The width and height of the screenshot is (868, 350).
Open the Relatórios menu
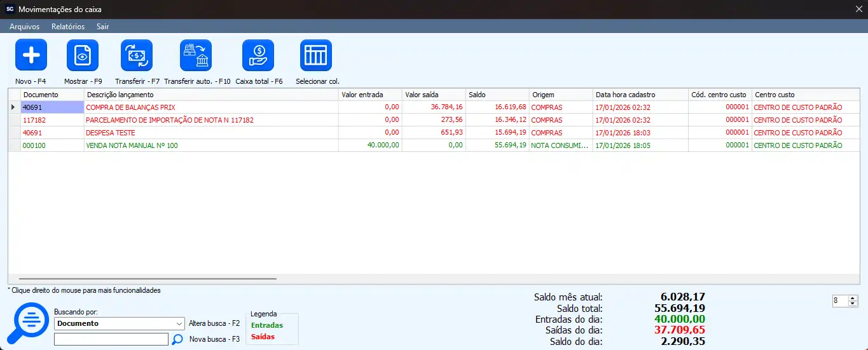click(x=68, y=27)
